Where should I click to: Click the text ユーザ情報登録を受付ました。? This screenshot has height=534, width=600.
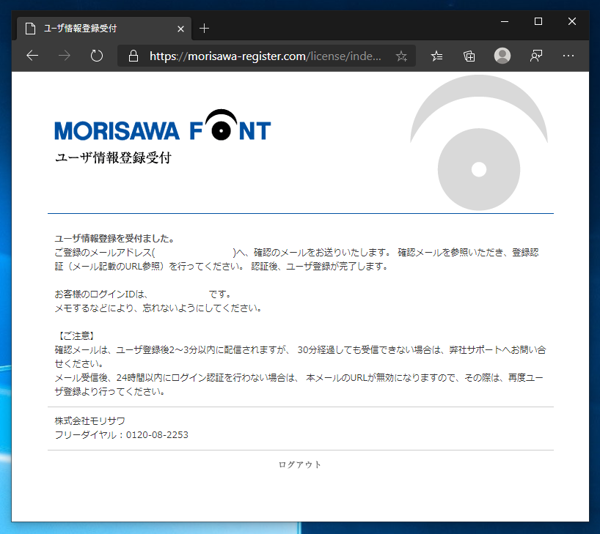[x=115, y=239]
